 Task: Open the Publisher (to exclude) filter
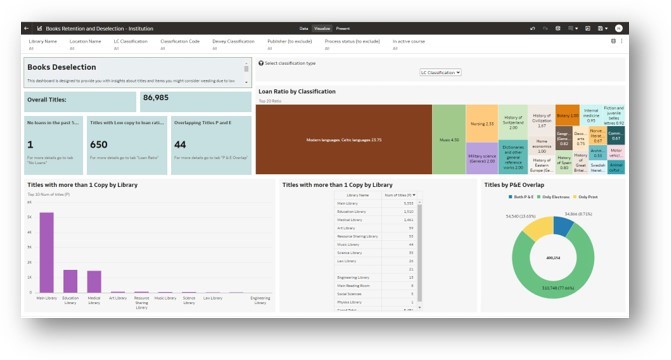tap(290, 44)
